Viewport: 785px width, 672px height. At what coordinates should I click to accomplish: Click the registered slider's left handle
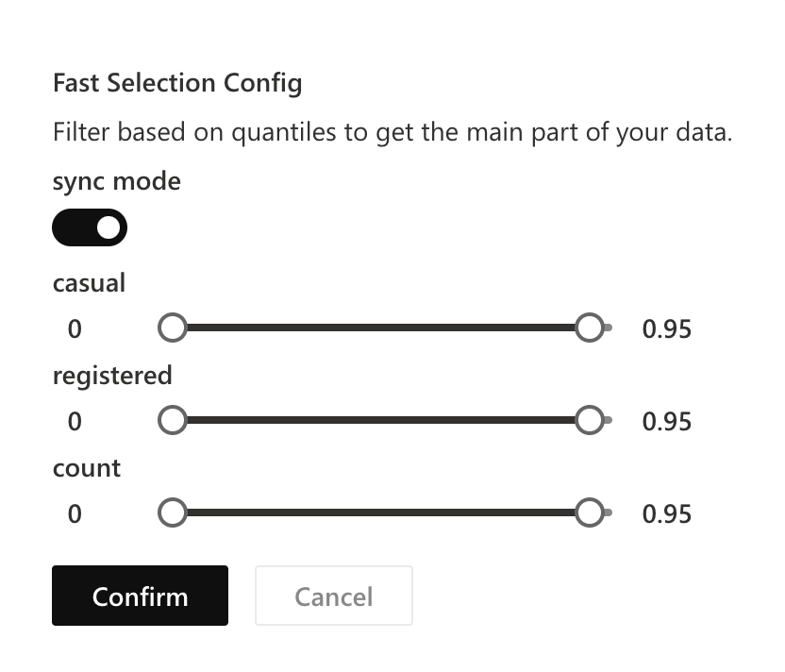(173, 420)
